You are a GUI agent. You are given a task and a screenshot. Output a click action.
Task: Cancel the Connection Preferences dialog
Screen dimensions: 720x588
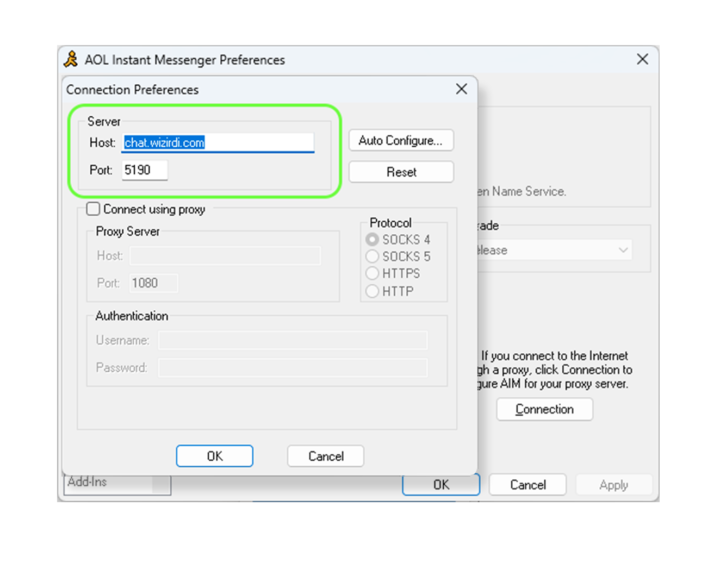pyautogui.click(x=326, y=456)
